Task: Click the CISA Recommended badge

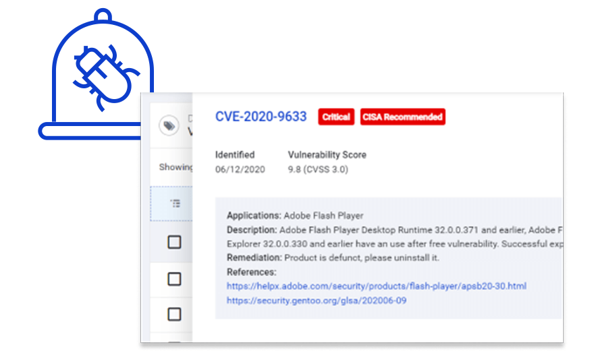Action: coord(402,117)
